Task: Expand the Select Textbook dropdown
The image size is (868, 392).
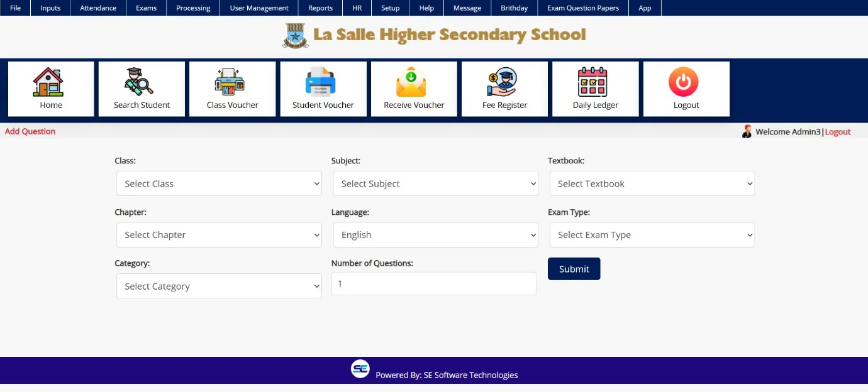Action: point(652,183)
